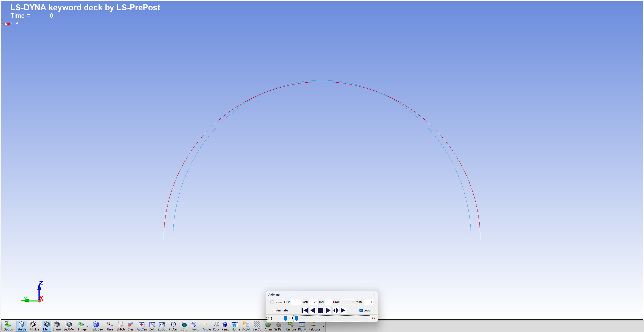Viewport: 644px width, 332px height.
Task: Expand the Front view dropdown arrow
Action: pos(200,326)
